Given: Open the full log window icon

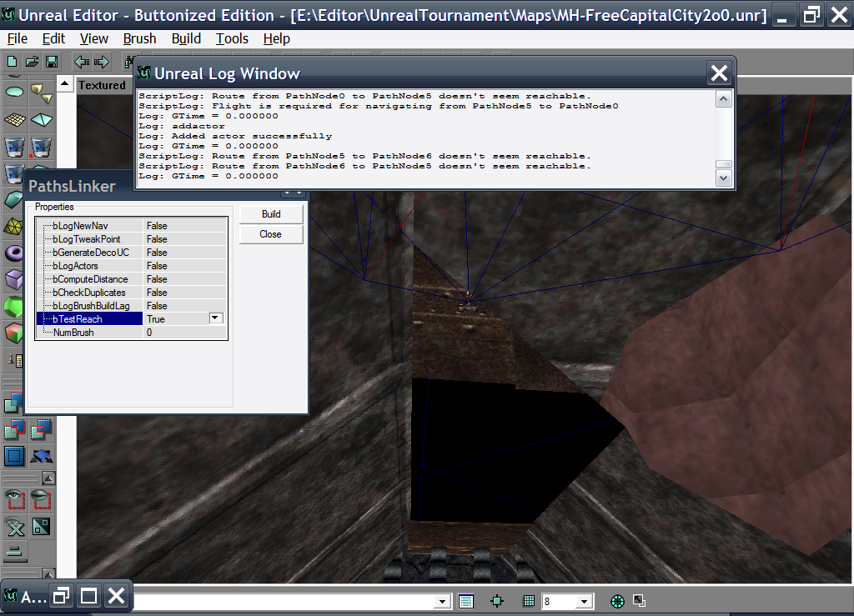Looking at the screenshot, I should pyautogui.click(x=466, y=601).
